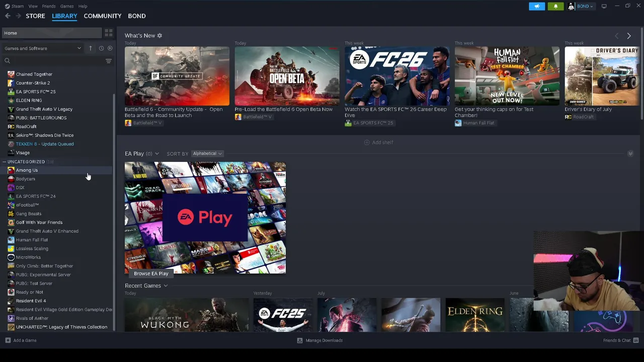
Task: Click the back navigation arrow
Action: click(8, 16)
